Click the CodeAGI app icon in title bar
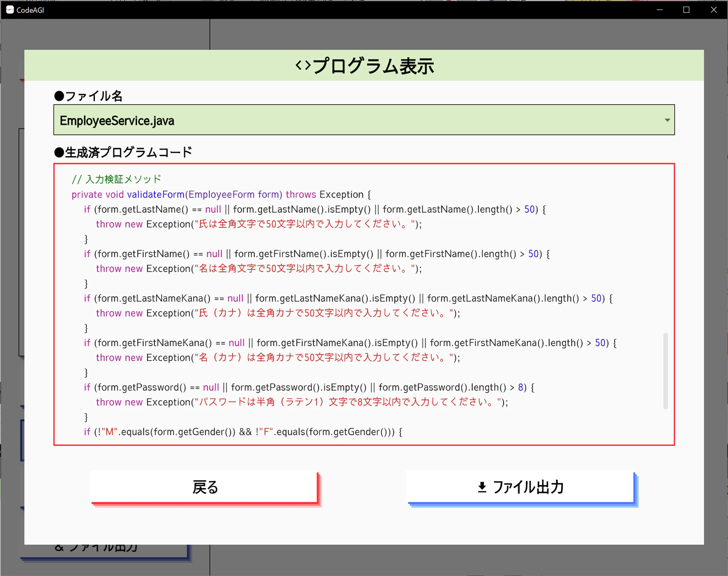The width and height of the screenshot is (728, 576). click(x=10, y=10)
